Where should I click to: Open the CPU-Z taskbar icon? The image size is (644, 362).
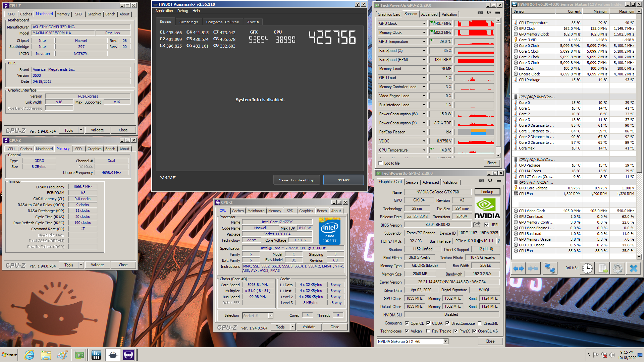128,355
